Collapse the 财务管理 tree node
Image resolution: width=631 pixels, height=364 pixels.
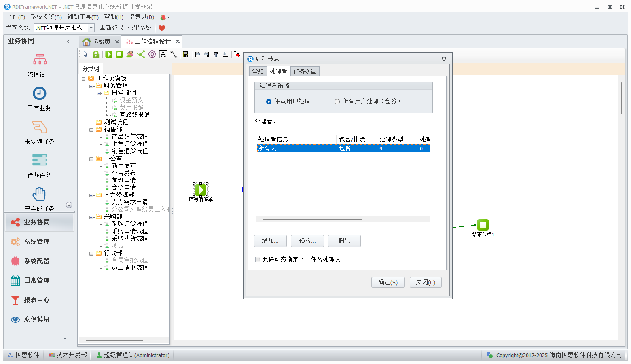click(91, 86)
